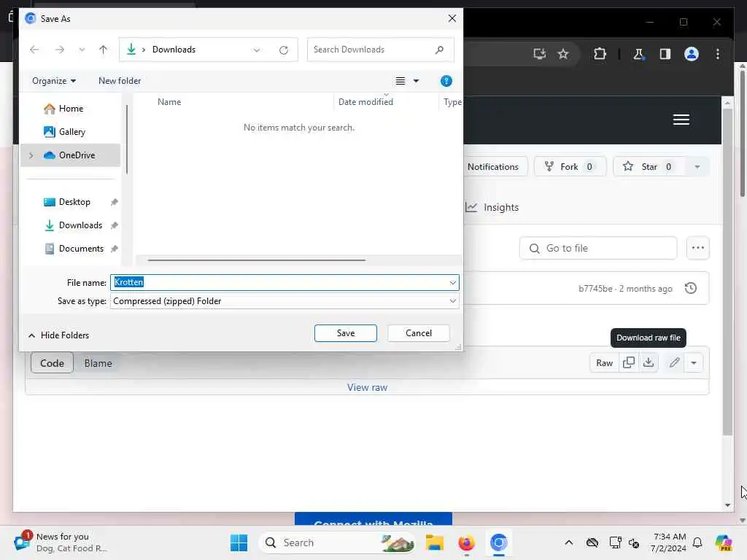Switch to Blame view tab

tap(98, 363)
